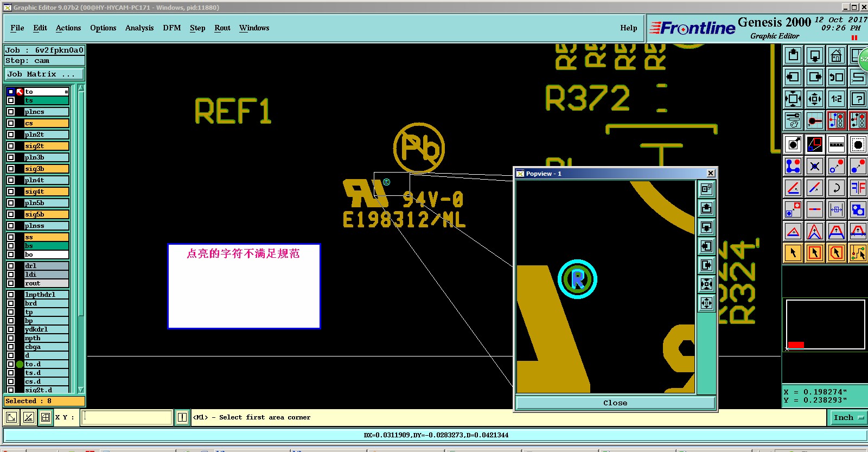Click the zoom in expanding arrows icon
This screenshot has height=452, width=868.
(x=793, y=99)
